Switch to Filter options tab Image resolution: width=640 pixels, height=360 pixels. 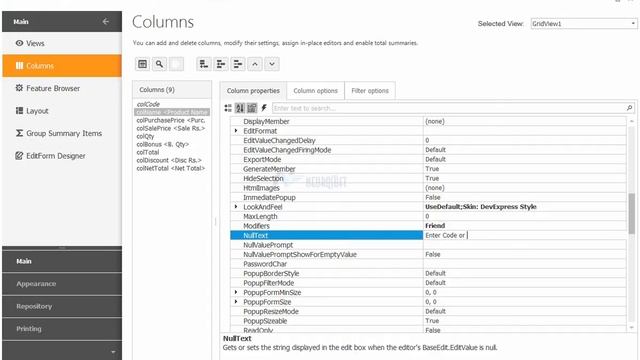pos(370,91)
